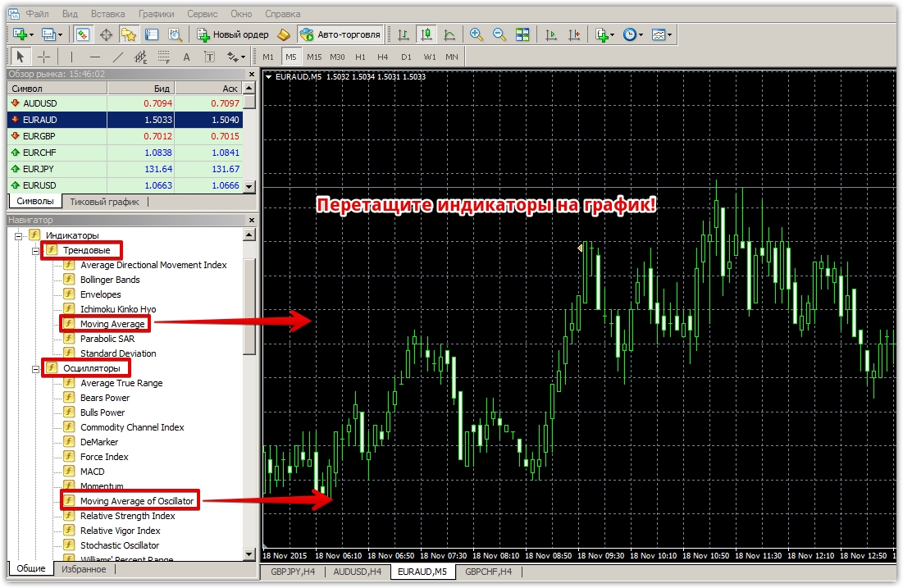Open the GBPCHF,H4 chart tab
This screenshot has width=903, height=588.
click(488, 572)
